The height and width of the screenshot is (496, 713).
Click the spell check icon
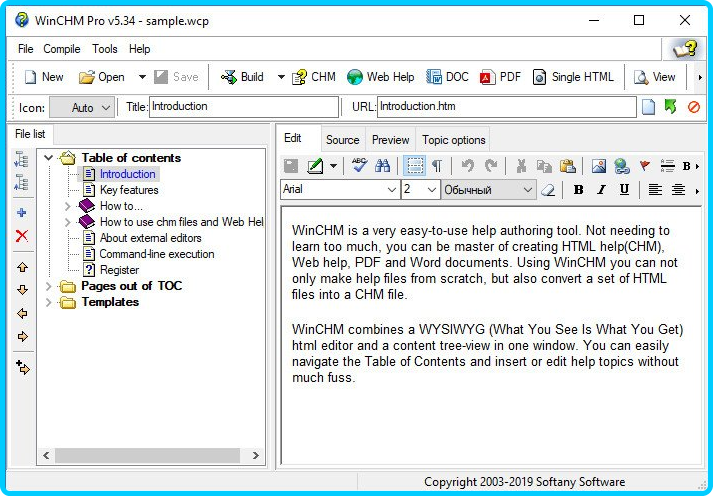click(359, 166)
